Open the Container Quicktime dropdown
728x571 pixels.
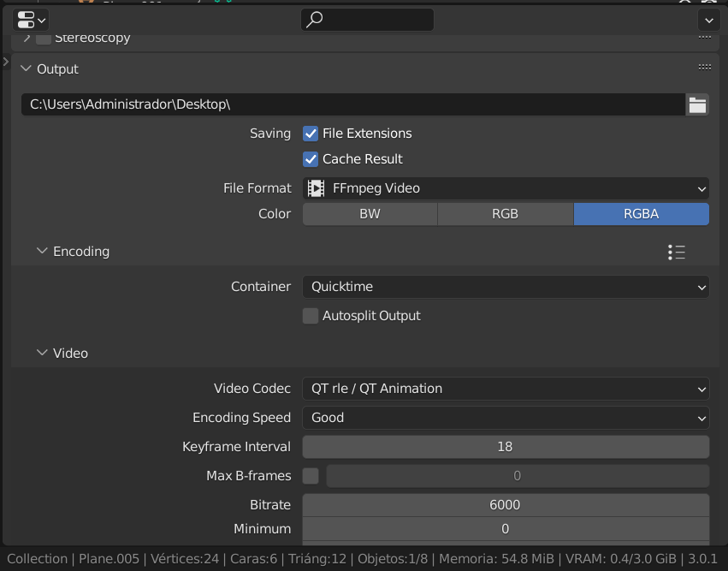tap(506, 287)
